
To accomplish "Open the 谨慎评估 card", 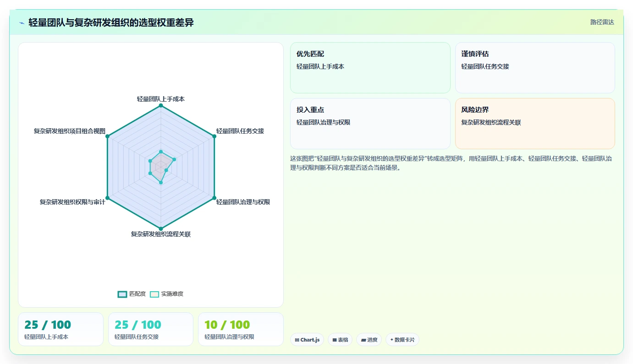I will 535,68.
